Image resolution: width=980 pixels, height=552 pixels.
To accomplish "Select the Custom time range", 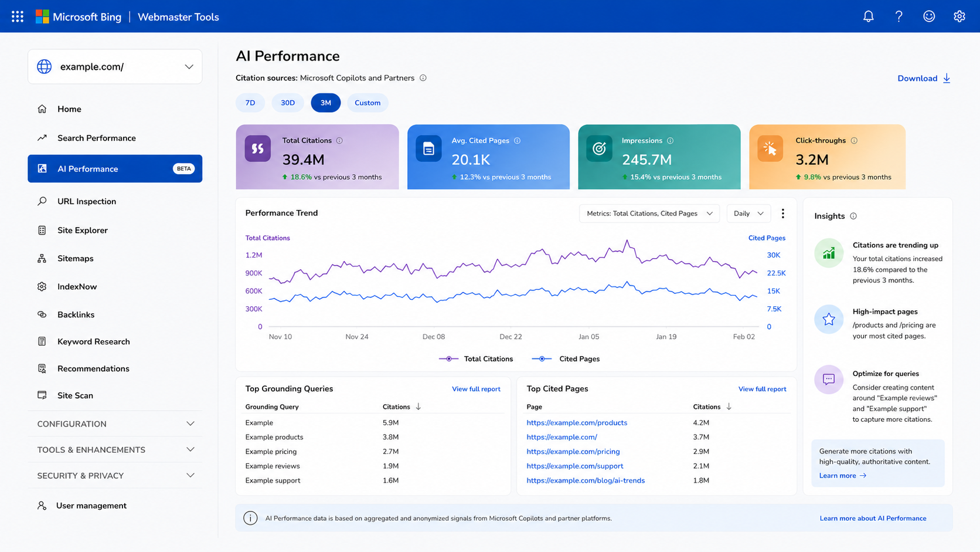I will pyautogui.click(x=367, y=103).
